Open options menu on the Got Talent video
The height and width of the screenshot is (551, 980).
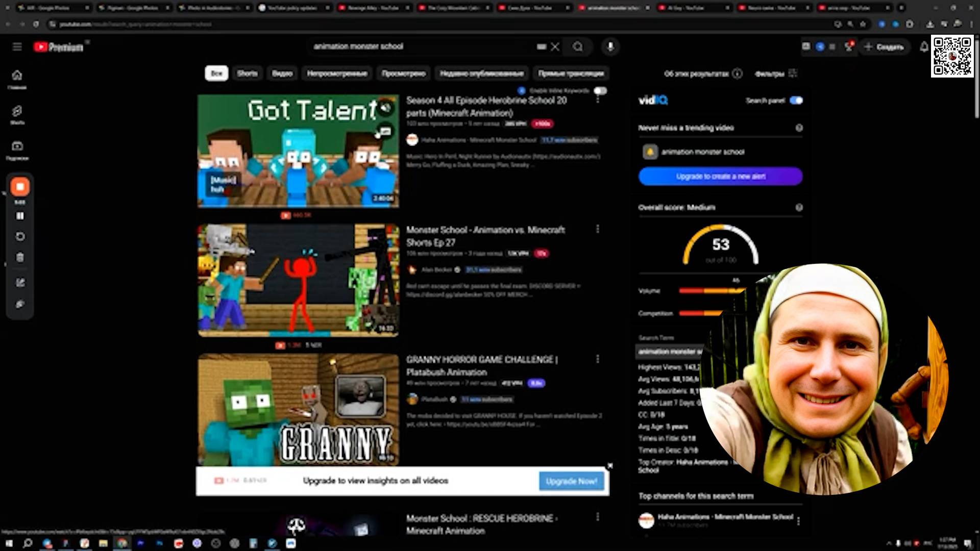pos(597,100)
